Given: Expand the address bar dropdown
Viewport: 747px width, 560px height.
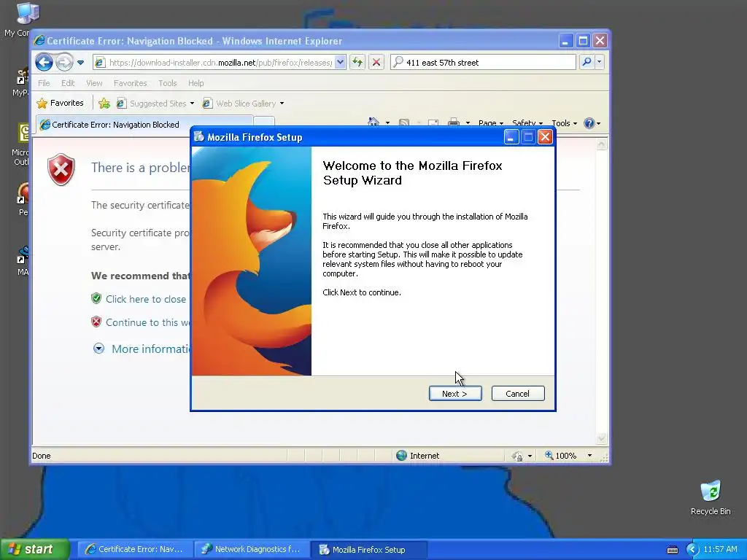Looking at the screenshot, I should pos(340,62).
